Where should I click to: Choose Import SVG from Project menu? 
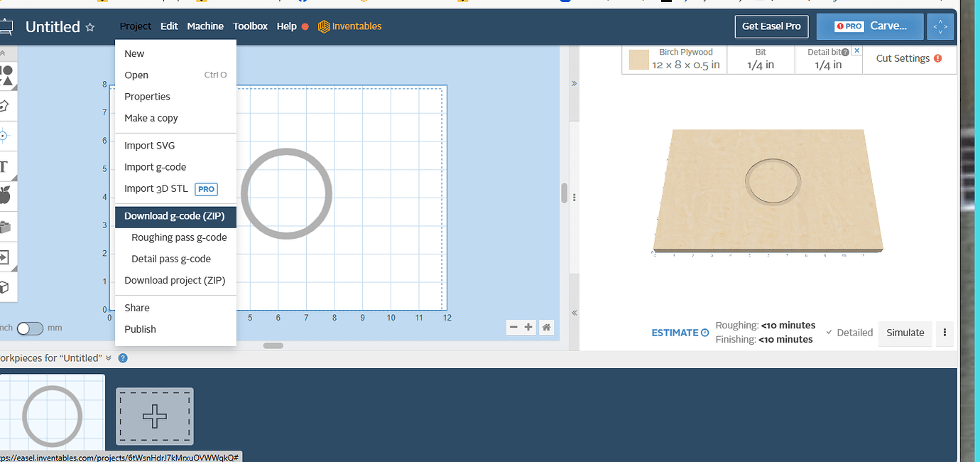click(x=151, y=145)
